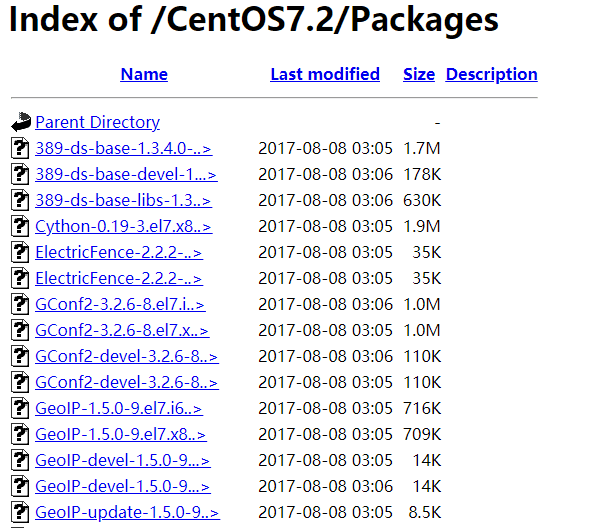This screenshot has height=528, width=615.
Task: Open the 389-ds-base-devel-1 package link
Action: 125,174
